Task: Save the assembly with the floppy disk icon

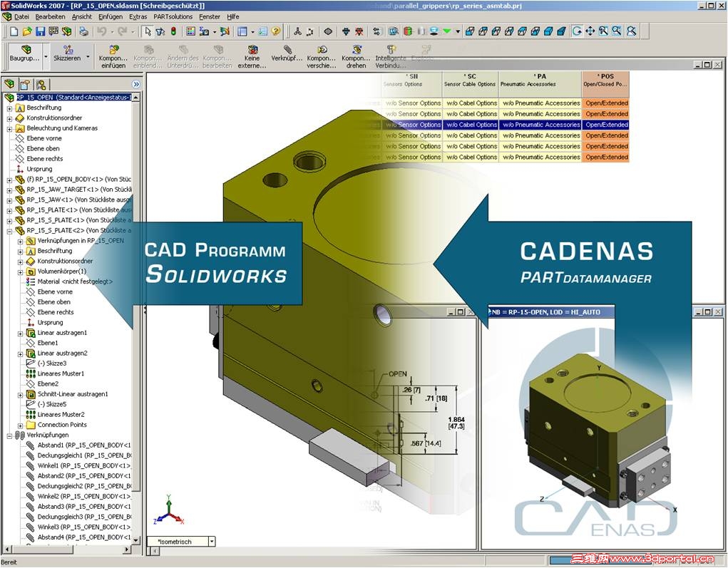Action: 41,31
